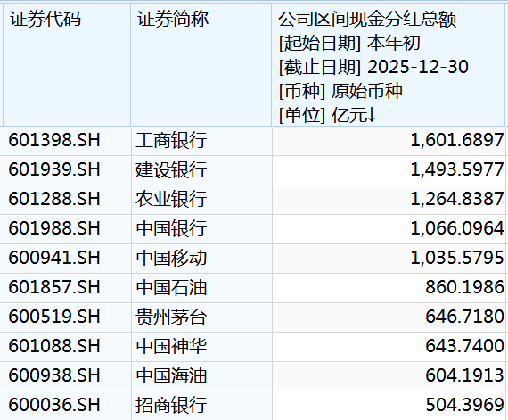Sort by 公司区间现金分红总额 column header
This screenshot has width=508, height=420.
click(x=388, y=64)
